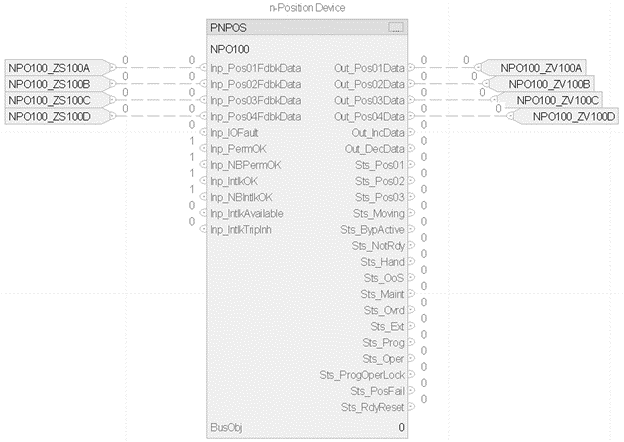Select the NPO100_ZV100C output reference

coord(558,100)
